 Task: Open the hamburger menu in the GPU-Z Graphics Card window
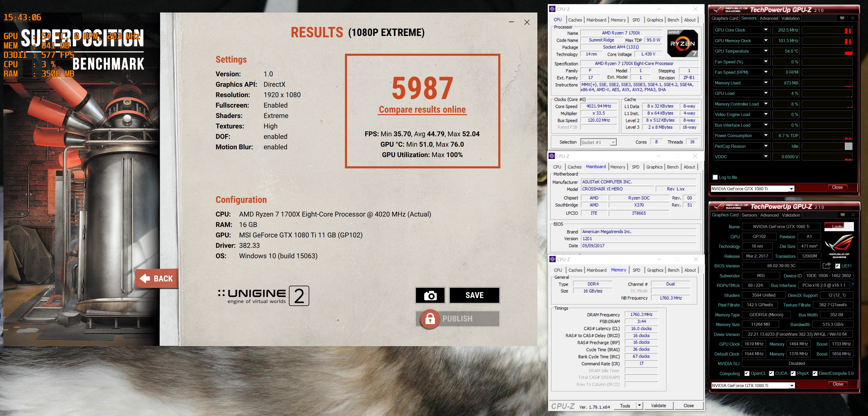[853, 215]
